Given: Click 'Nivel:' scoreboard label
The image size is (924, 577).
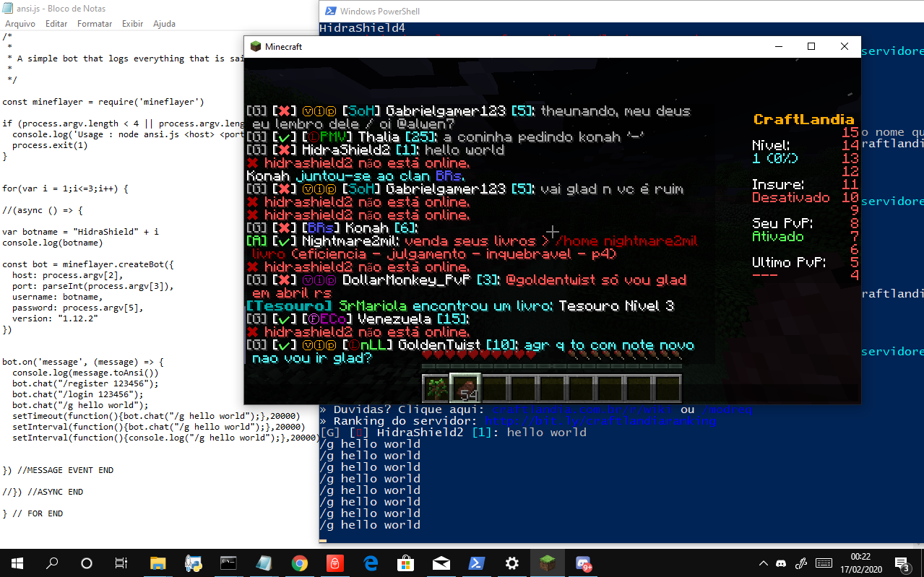Looking at the screenshot, I should click(x=771, y=145).
